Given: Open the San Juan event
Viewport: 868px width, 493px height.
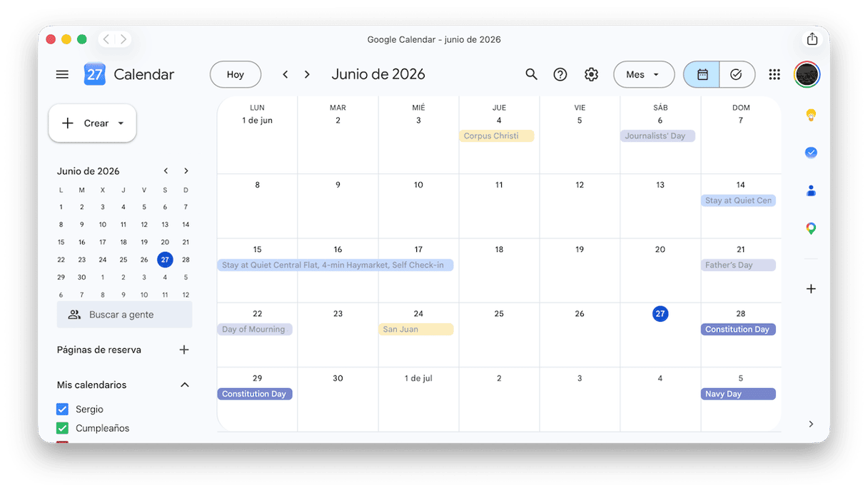Looking at the screenshot, I should pyautogui.click(x=415, y=329).
